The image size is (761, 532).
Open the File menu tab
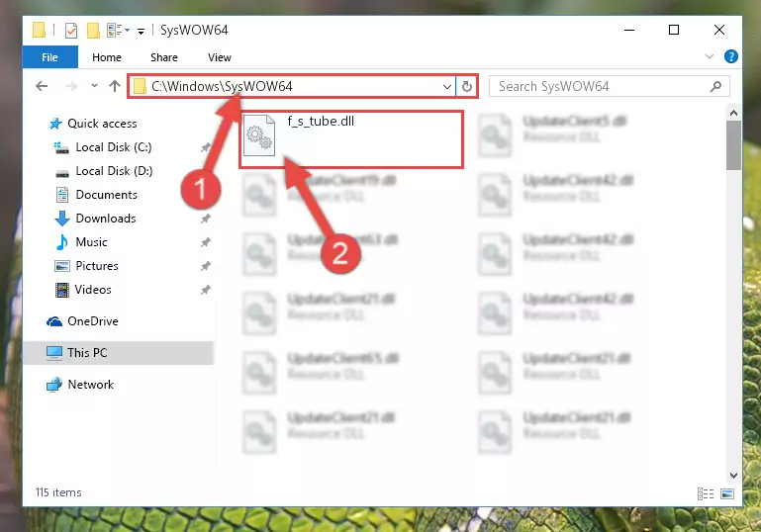50,57
